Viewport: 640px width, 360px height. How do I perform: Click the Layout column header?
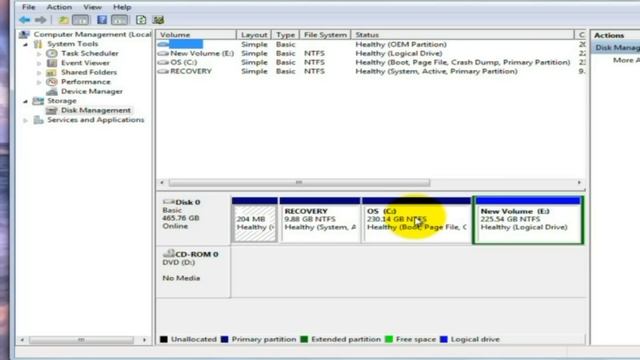click(254, 35)
